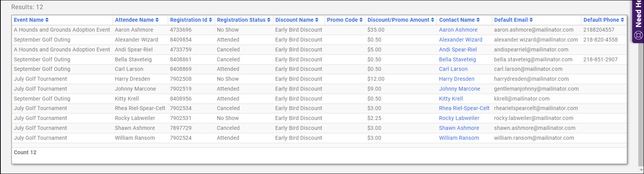The height and width of the screenshot is (174, 644).
Task: Open Aaron Ashmore contact link
Action: pos(458,30)
